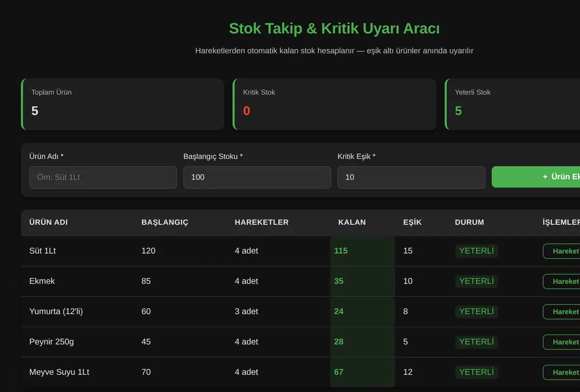Click YETERLİ badge in Yumurta row
Screen dimensions: 580x392
[477, 311]
